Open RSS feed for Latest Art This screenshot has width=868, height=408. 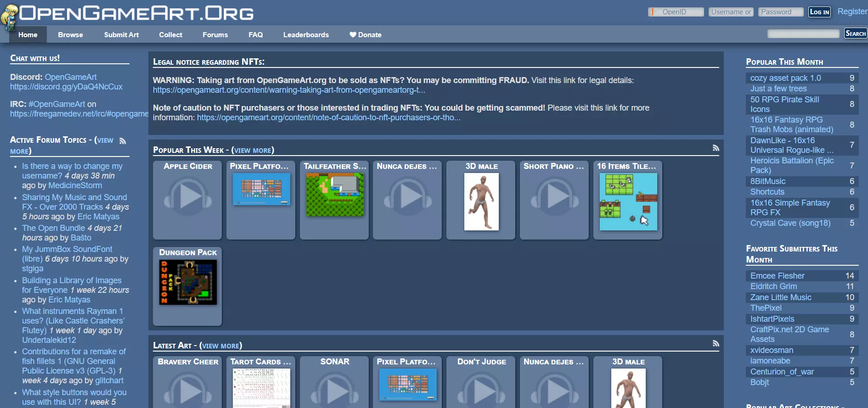pyautogui.click(x=716, y=343)
